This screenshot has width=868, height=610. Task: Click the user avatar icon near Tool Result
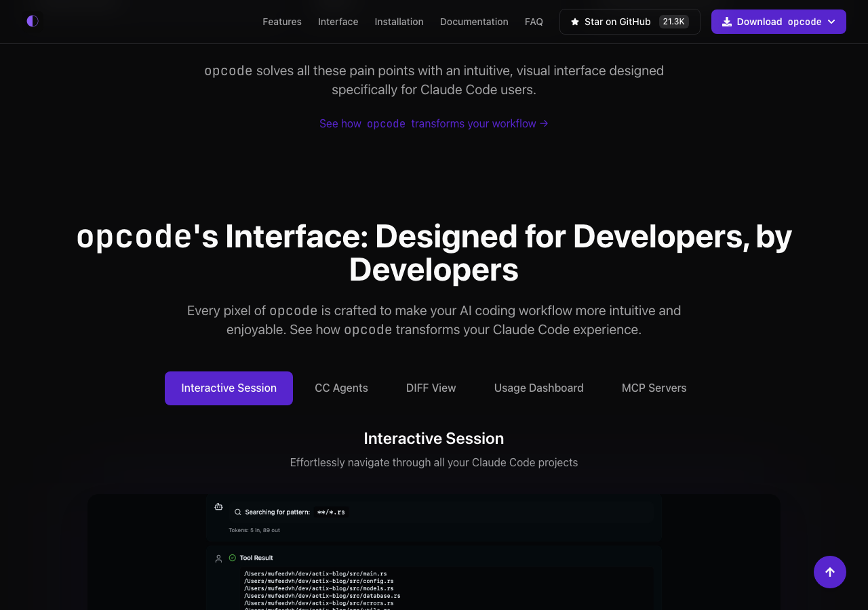tap(218, 558)
